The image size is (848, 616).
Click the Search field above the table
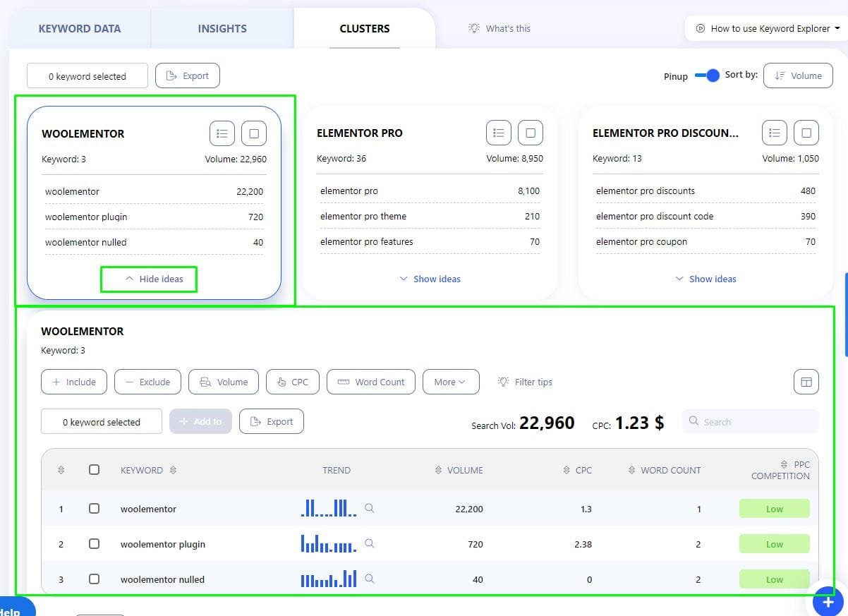pyautogui.click(x=750, y=422)
